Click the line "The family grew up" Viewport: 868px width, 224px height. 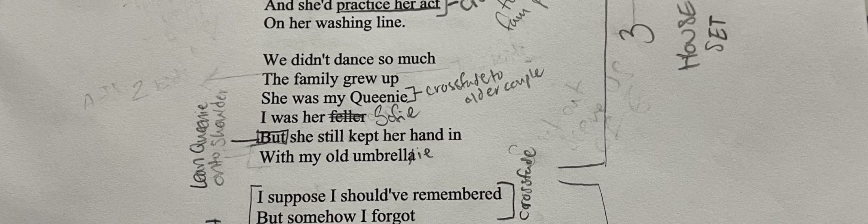tap(330, 79)
